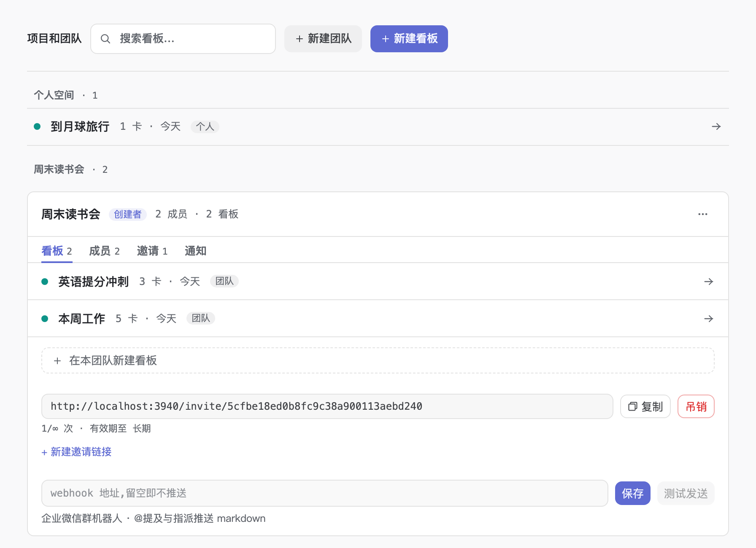
Task: Switch to the 邀请 tab
Action: point(152,251)
